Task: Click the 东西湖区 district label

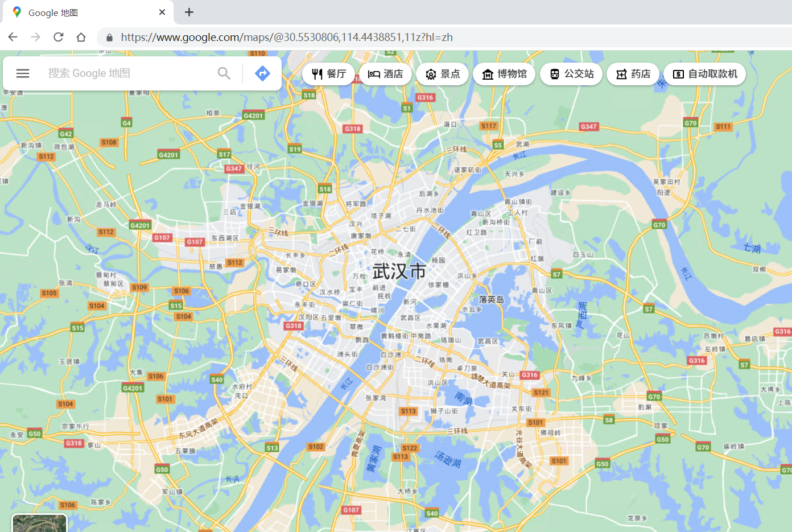Action: click(225, 238)
